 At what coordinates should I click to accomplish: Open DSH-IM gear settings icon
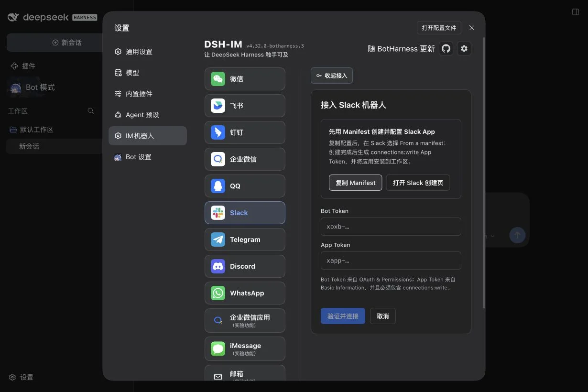pyautogui.click(x=464, y=48)
